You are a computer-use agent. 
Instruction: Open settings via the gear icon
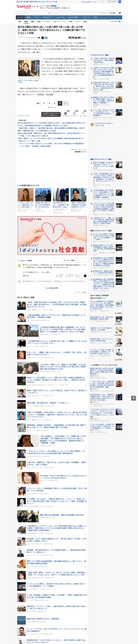120,13
